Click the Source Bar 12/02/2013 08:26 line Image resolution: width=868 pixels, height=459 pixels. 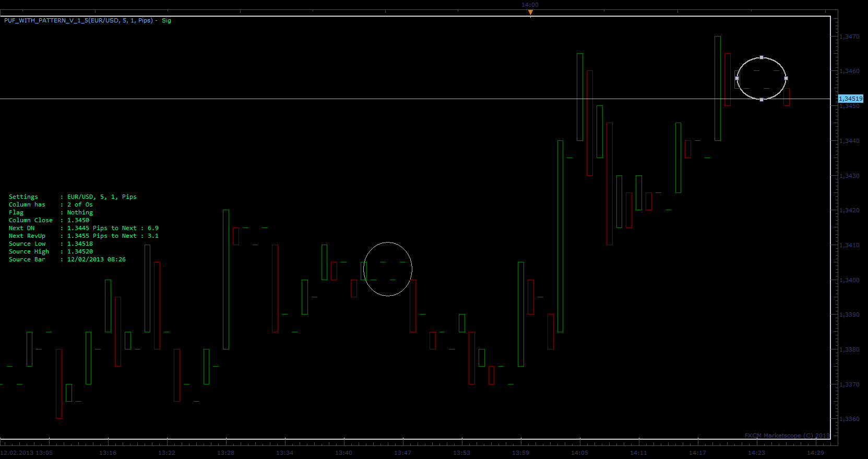pos(67,259)
